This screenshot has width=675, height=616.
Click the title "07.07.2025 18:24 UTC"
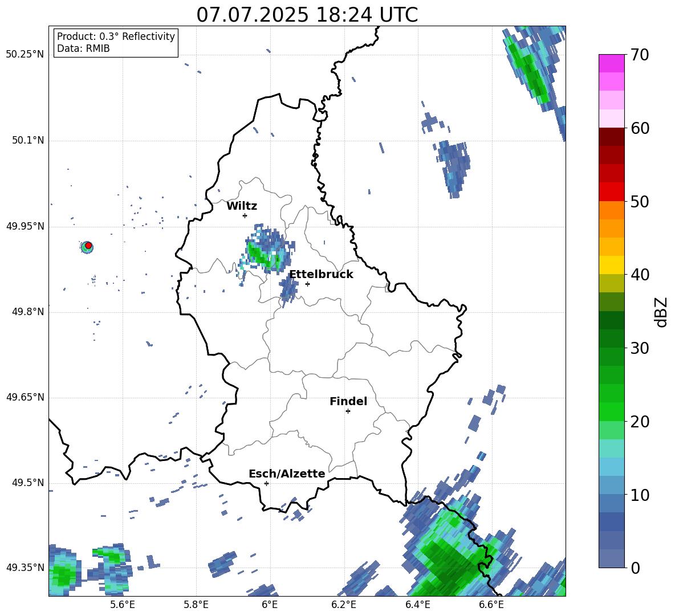[x=307, y=15]
